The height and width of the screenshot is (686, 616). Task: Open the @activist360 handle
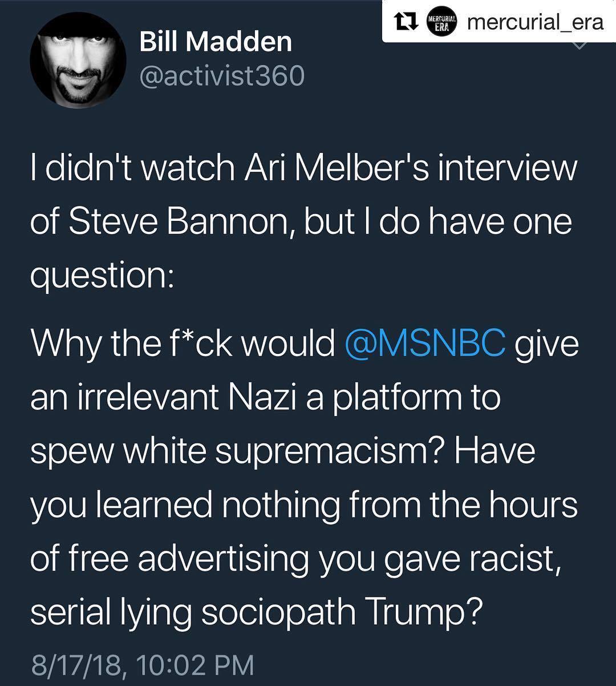pos(222,75)
